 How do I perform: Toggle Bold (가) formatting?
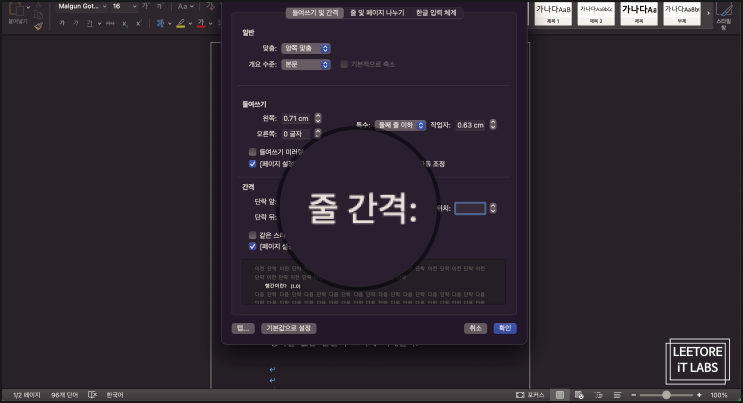click(62, 23)
